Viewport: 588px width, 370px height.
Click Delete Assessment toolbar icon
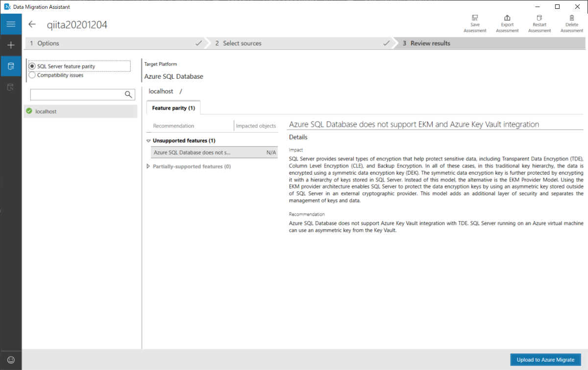572,23
